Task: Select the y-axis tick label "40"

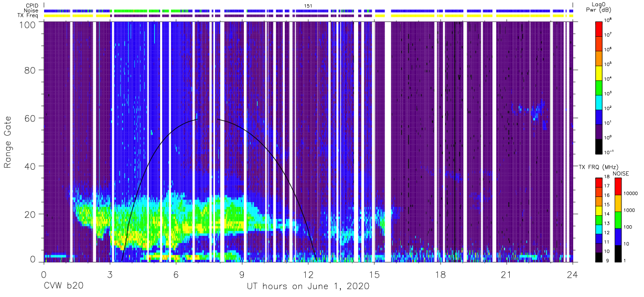Action: pos(30,166)
